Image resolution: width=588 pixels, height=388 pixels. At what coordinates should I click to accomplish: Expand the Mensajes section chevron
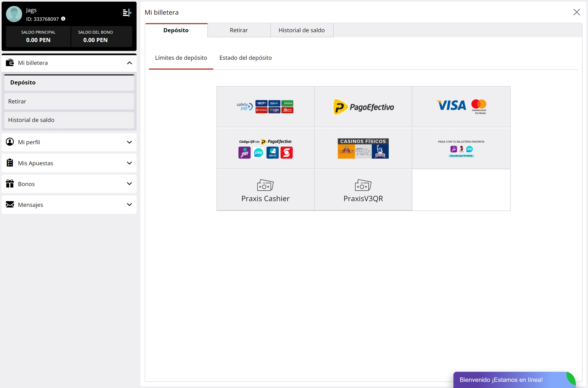(x=129, y=204)
